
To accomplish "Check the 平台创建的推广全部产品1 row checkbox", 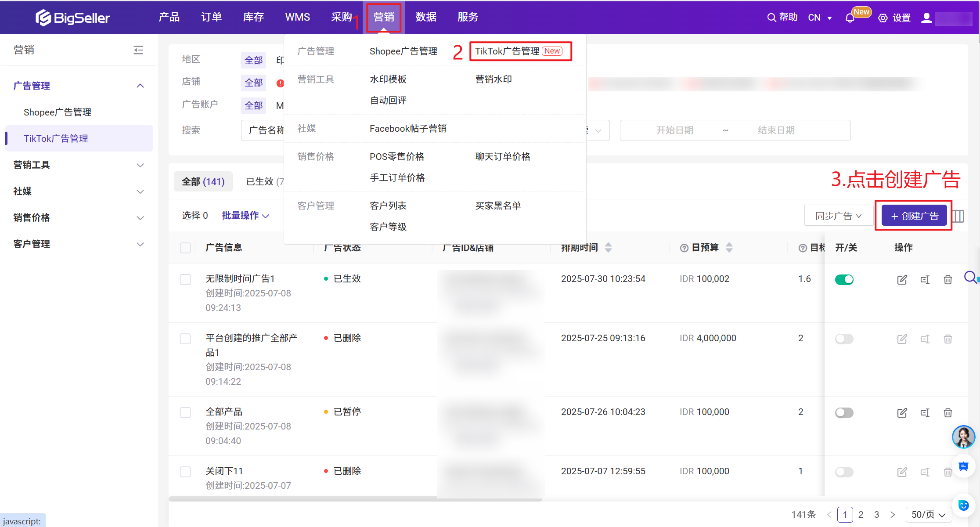I will point(185,339).
